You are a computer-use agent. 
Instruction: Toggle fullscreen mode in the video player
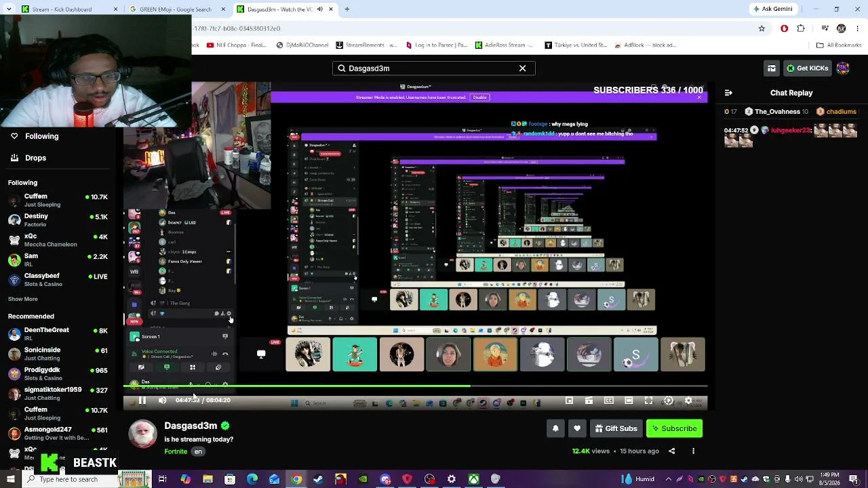click(x=648, y=401)
